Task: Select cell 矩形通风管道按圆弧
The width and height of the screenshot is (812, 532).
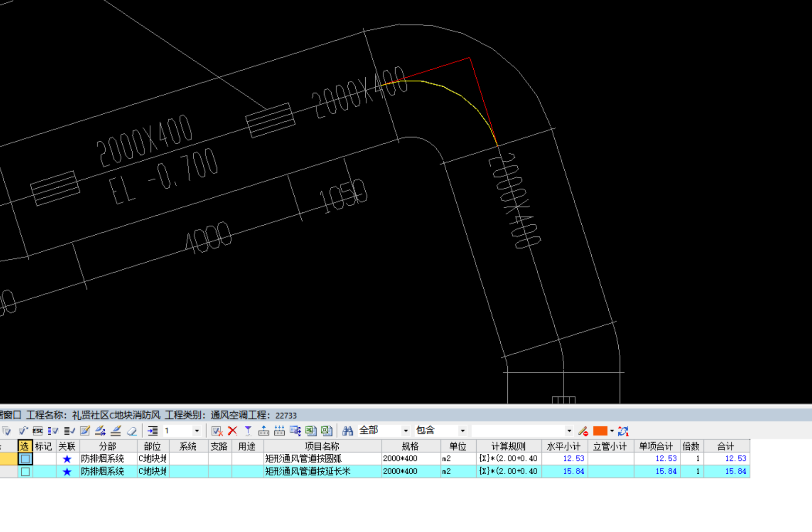Action: (x=322, y=459)
